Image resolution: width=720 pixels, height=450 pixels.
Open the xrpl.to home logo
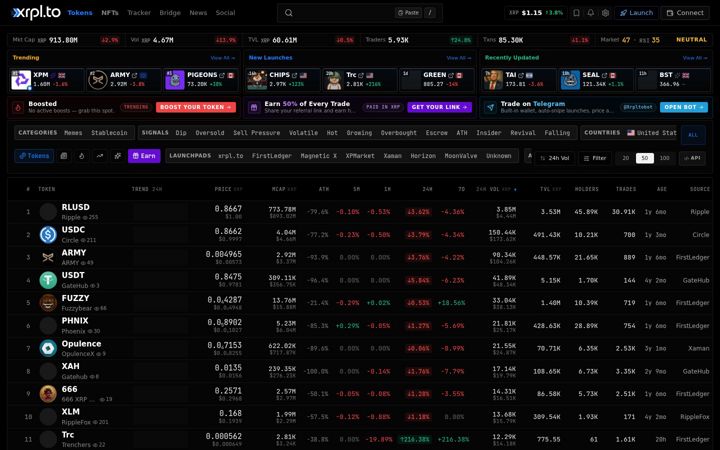pyautogui.click(x=36, y=13)
